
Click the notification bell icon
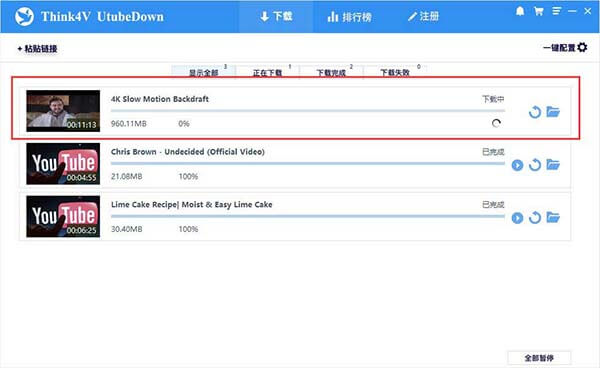click(520, 11)
